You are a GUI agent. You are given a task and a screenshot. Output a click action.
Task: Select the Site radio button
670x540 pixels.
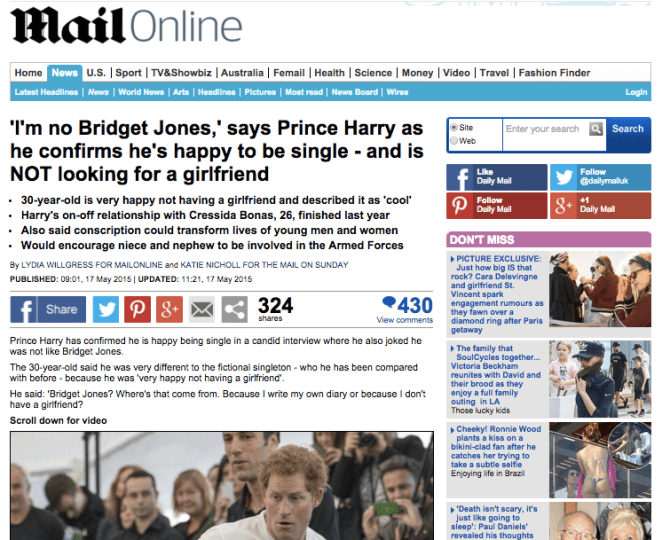[454, 127]
